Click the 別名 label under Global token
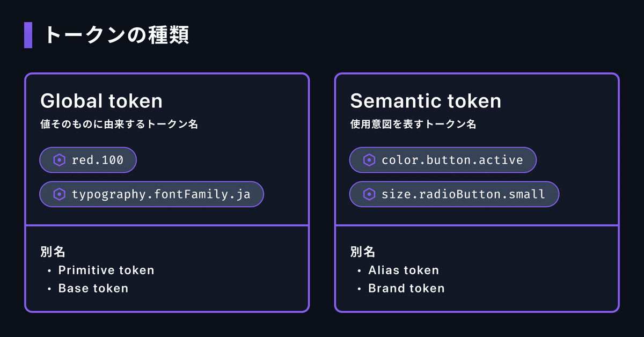644x337 pixels. tap(53, 252)
